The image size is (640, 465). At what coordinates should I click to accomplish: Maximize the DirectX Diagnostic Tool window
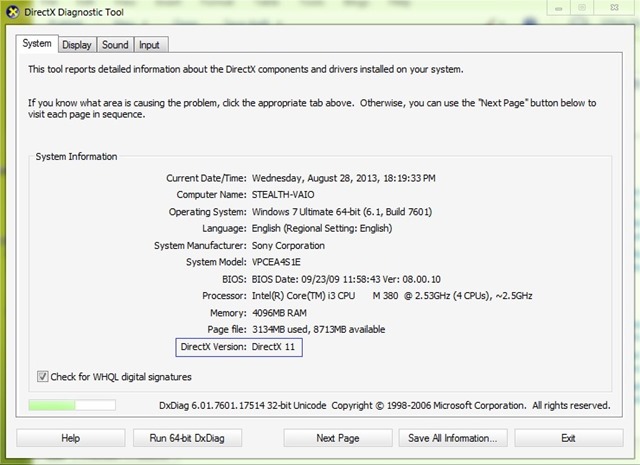(x=582, y=8)
